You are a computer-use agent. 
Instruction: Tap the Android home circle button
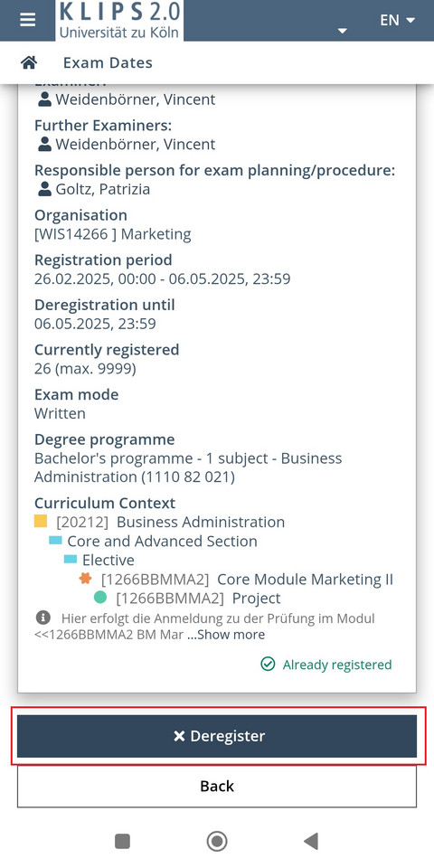coord(217,842)
